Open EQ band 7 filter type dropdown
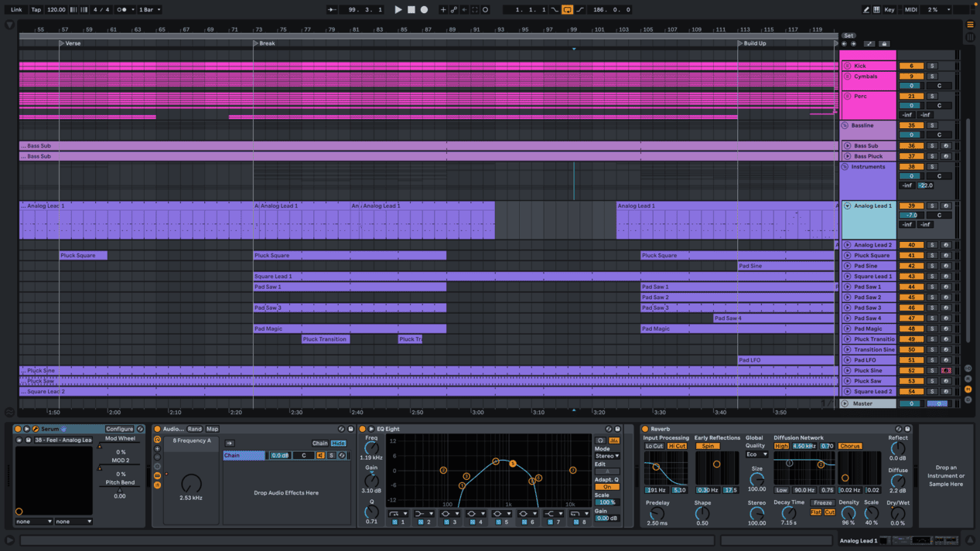 tap(554, 513)
